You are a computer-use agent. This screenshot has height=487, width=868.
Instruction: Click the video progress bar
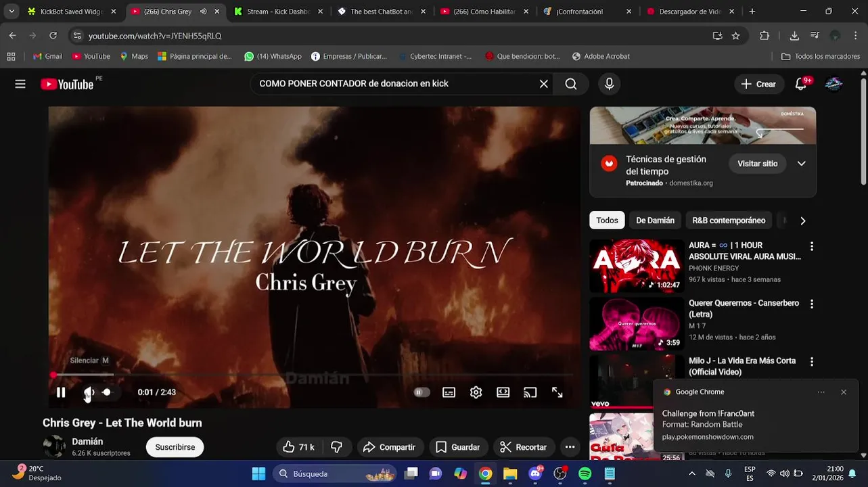(x=313, y=375)
